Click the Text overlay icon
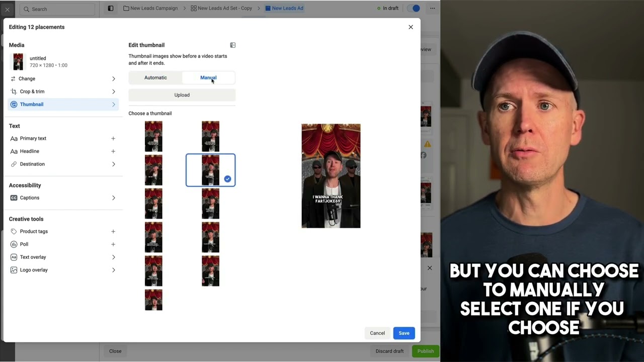This screenshot has height=362, width=644. [14, 257]
